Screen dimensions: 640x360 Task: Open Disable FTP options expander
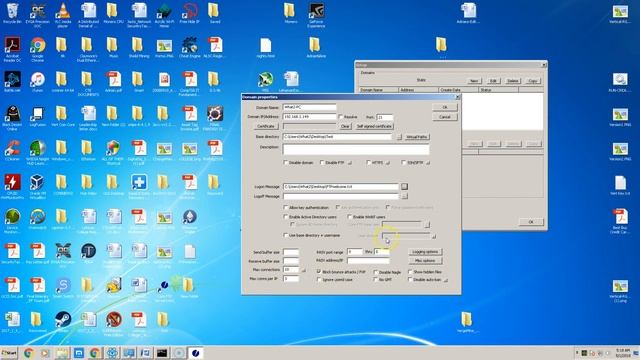[350, 163]
